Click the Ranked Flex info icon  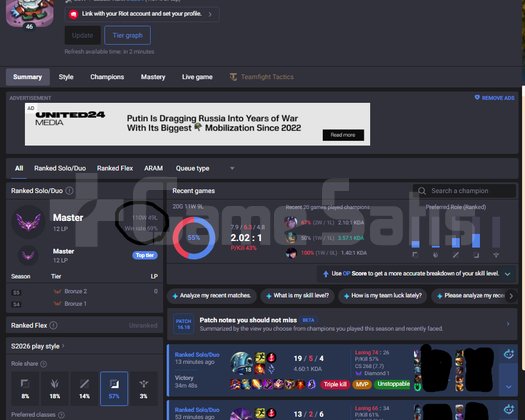pos(53,325)
